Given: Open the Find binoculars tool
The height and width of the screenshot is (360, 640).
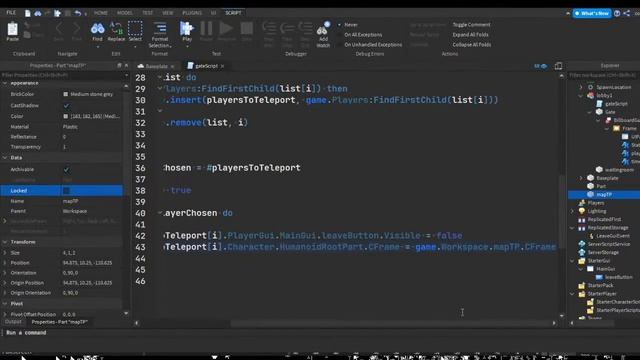Looking at the screenshot, I should pyautogui.click(x=98, y=29).
